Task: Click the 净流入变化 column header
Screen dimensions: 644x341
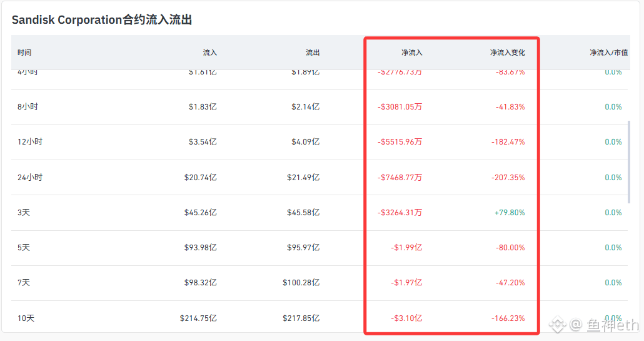Action: [507, 53]
